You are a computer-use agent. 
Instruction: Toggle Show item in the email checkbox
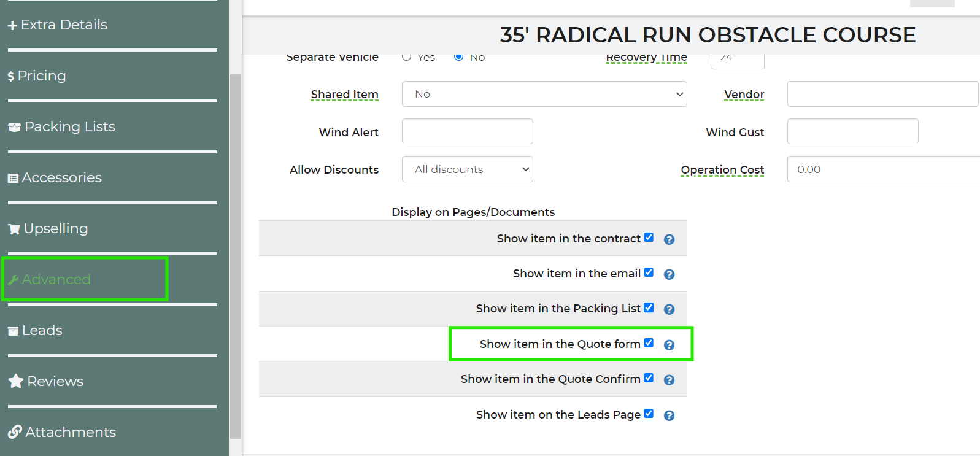[649, 272]
